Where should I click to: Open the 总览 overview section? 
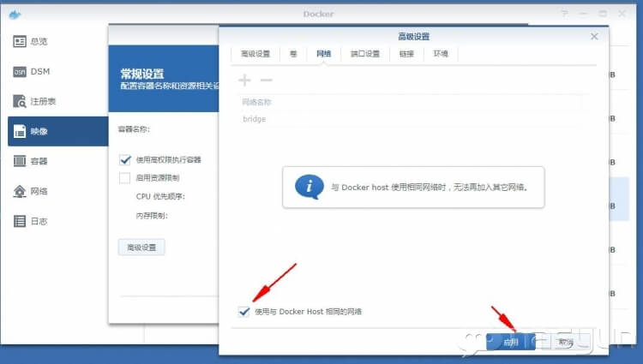click(30, 41)
